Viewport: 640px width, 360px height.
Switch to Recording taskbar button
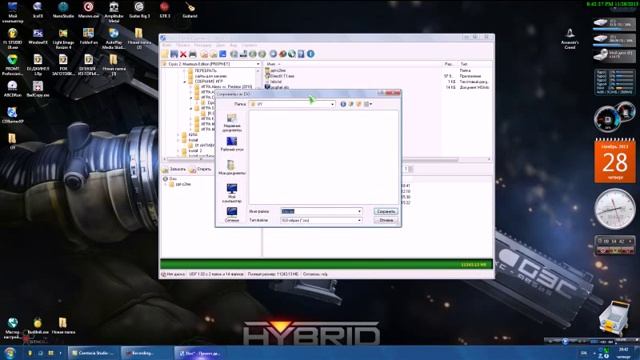147,353
